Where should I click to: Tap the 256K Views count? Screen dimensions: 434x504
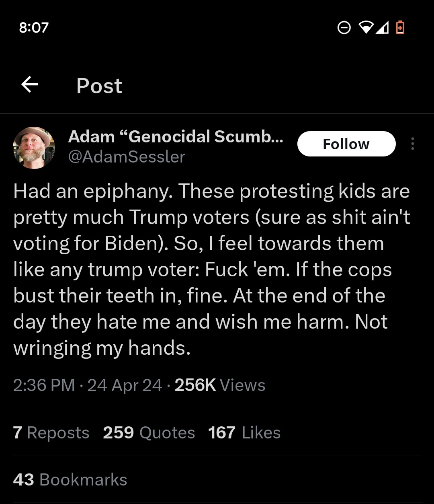(x=220, y=385)
